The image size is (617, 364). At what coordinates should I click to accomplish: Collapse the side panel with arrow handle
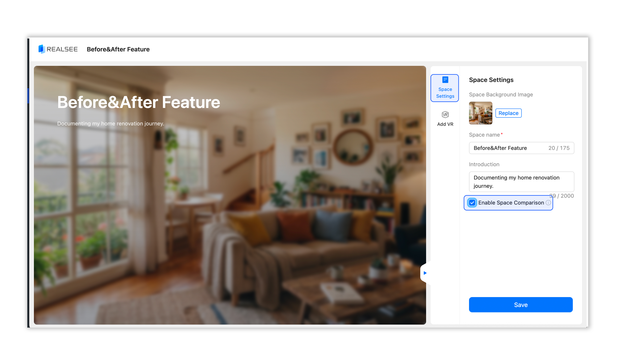[425, 273]
